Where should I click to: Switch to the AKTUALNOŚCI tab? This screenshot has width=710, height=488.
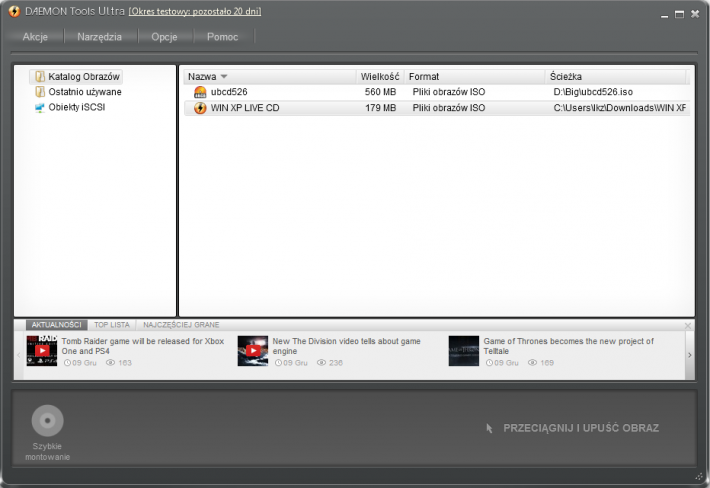click(57, 325)
